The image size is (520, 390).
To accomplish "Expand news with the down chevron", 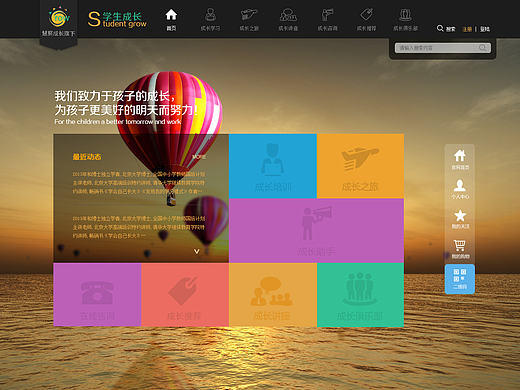I will coord(197,251).
